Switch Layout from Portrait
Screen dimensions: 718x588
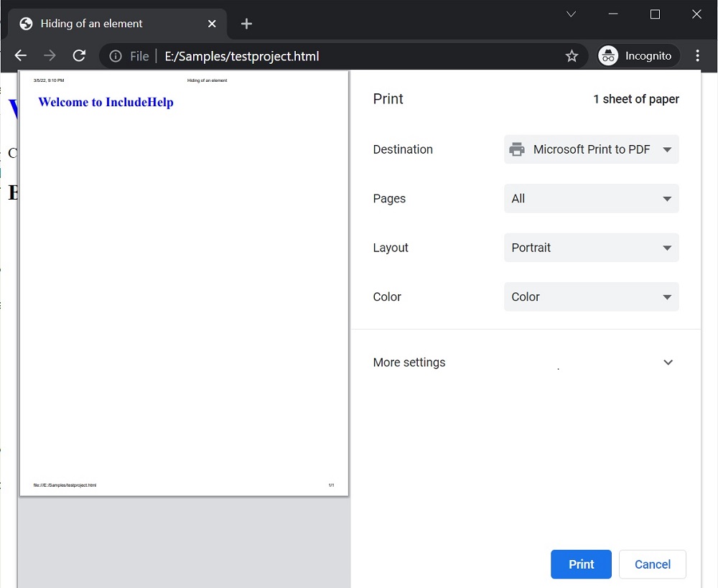(x=591, y=248)
